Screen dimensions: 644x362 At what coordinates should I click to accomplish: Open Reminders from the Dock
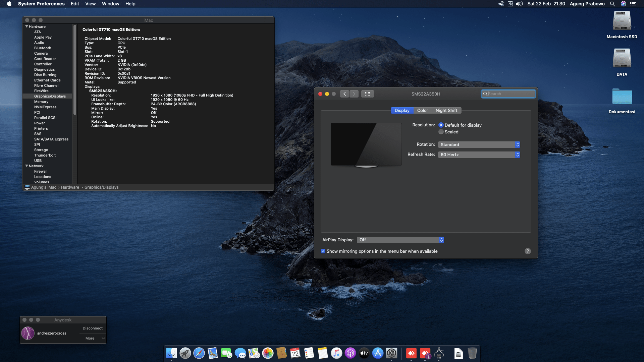point(309,353)
